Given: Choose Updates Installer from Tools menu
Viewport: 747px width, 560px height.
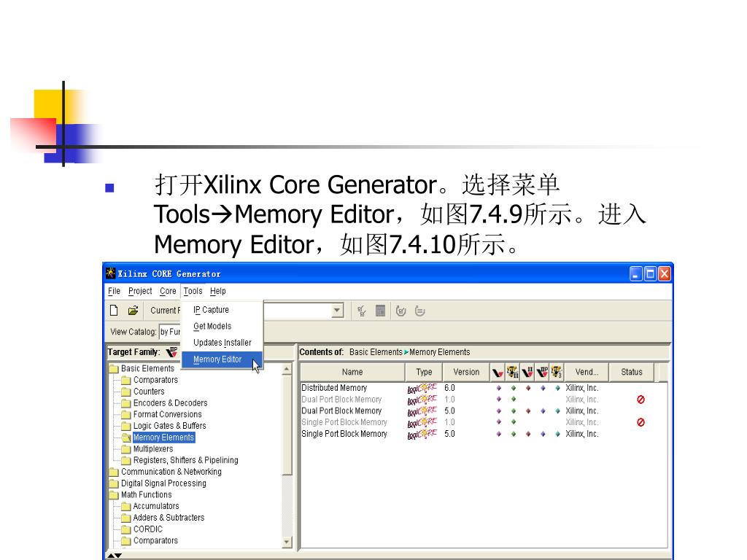Looking at the screenshot, I should point(222,343).
